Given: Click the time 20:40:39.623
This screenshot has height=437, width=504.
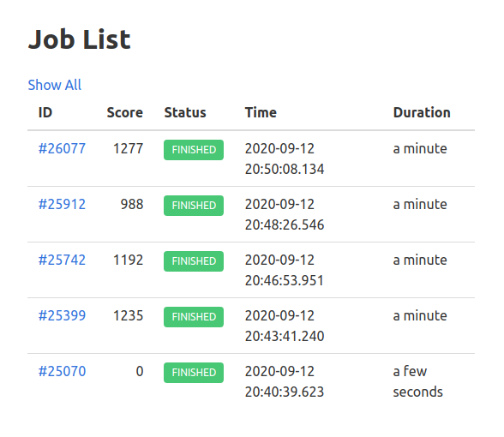Looking at the screenshot, I should coord(285,392).
